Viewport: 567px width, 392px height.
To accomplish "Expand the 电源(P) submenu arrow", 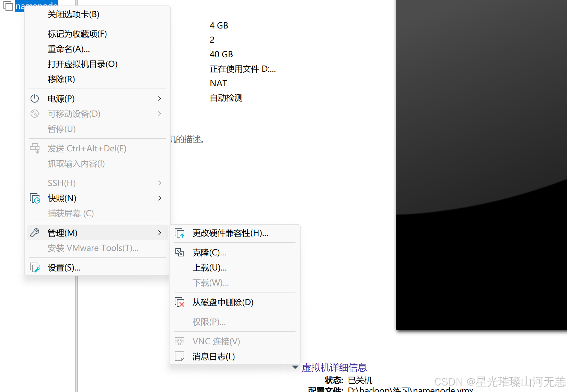I will coord(160,99).
